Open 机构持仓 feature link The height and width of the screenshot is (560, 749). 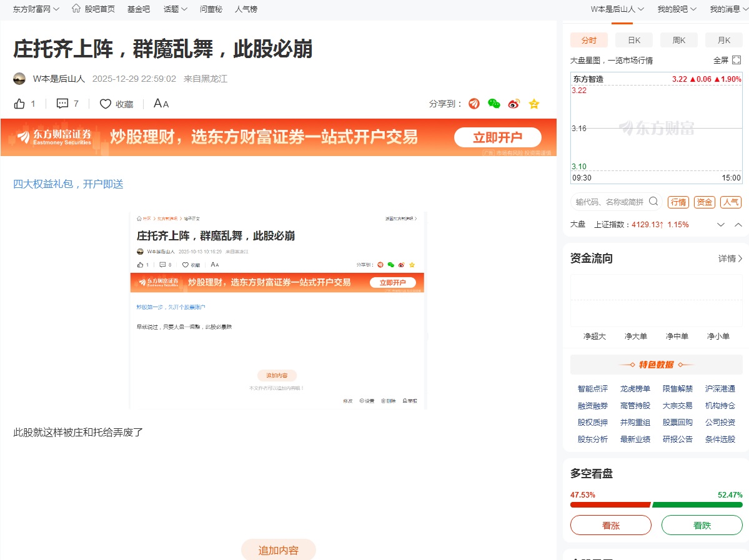(720, 405)
